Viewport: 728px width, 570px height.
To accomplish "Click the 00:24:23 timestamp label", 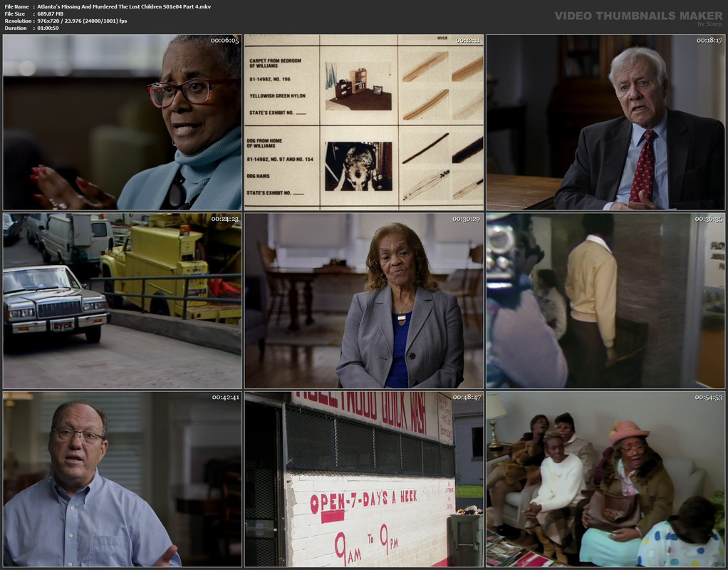I will [224, 219].
